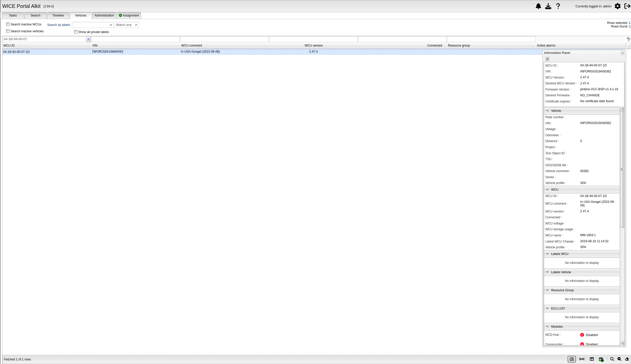Collapse the Labels WCU section
Image resolution: width=631 pixels, height=364 pixels.
pyautogui.click(x=547, y=254)
